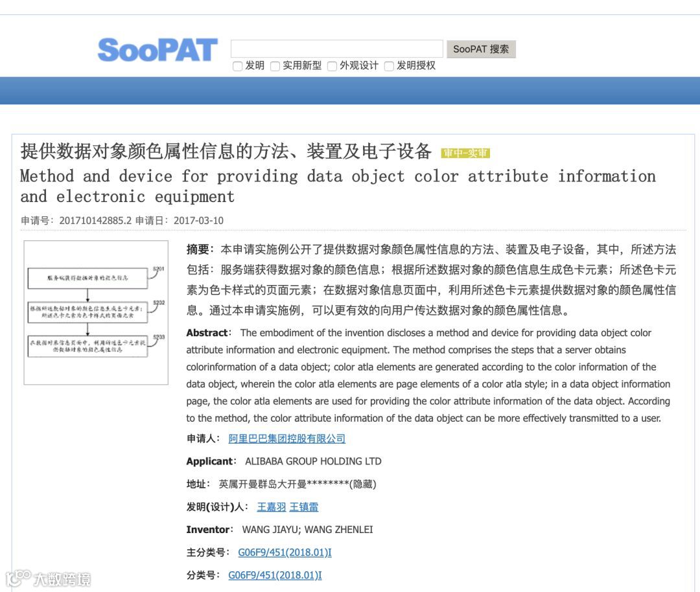This screenshot has height=592, width=700.
Task: Enable the 实用新型 checkbox
Action: pyautogui.click(x=275, y=66)
